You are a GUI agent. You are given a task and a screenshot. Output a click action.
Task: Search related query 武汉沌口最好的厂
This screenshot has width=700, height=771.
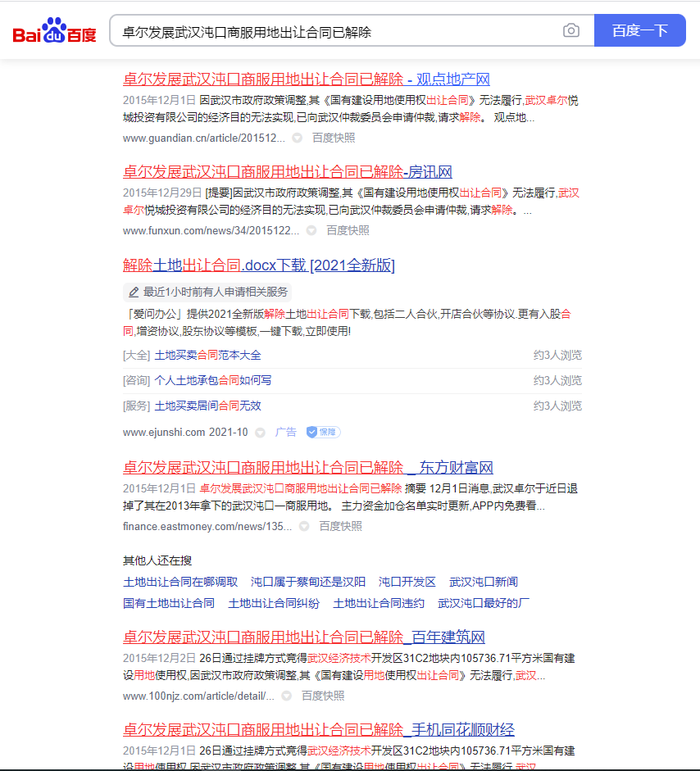tap(484, 603)
